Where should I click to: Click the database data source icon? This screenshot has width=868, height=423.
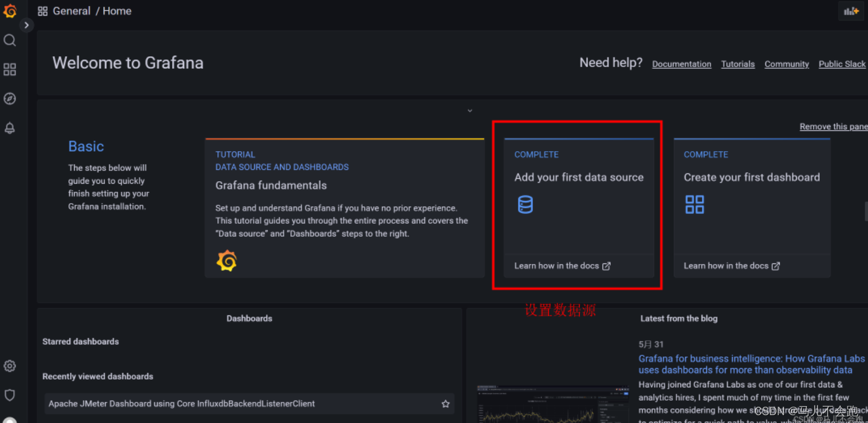point(526,204)
